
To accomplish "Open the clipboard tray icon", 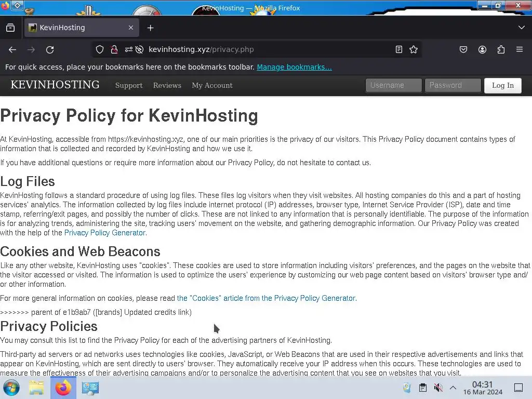I will pos(423,388).
